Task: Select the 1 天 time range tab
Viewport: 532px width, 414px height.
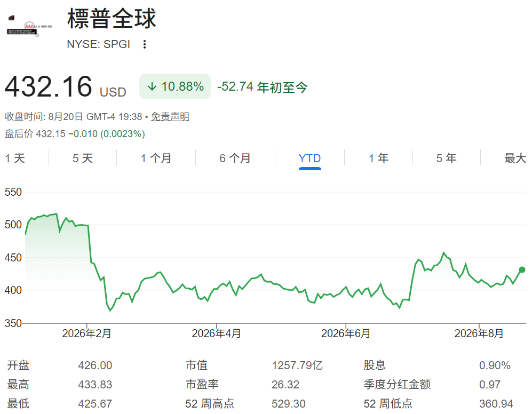Action: coord(15,158)
